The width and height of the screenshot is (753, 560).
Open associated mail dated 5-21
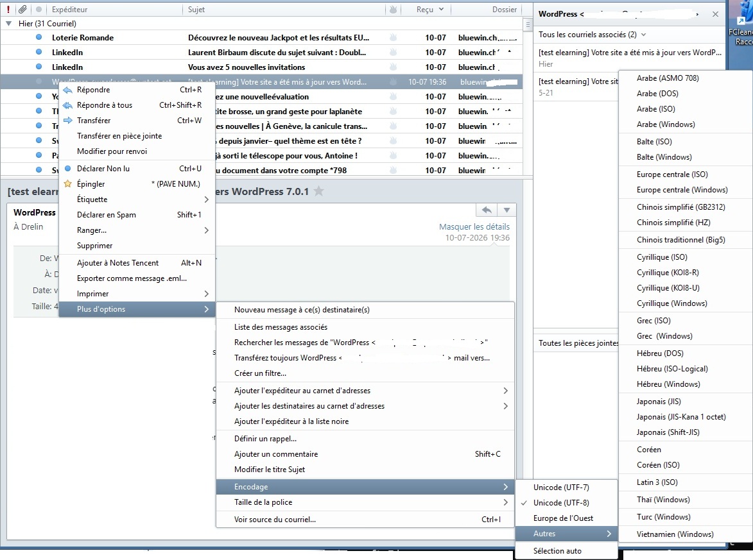[x=576, y=87]
